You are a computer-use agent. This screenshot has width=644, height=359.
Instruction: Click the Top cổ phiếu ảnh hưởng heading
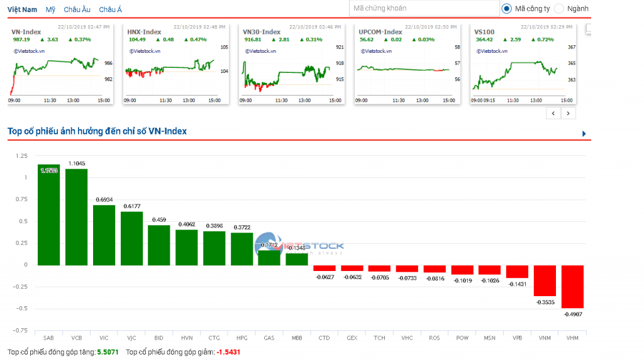(x=97, y=131)
